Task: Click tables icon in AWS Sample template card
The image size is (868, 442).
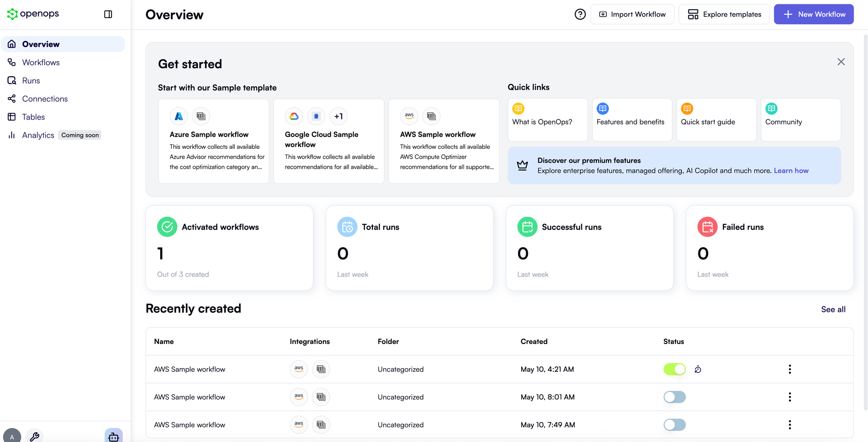Action: 431,116
